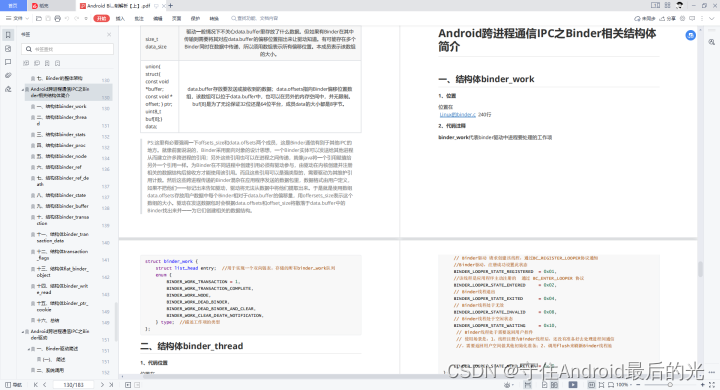This screenshot has width=720, height=390.
Task: Open the linux/binder.c hyperlink
Action: (x=457, y=115)
